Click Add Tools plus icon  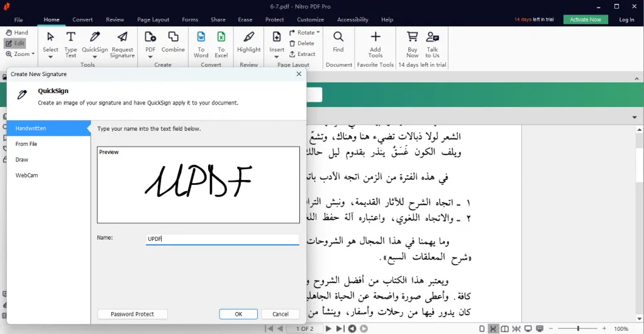[x=375, y=37]
